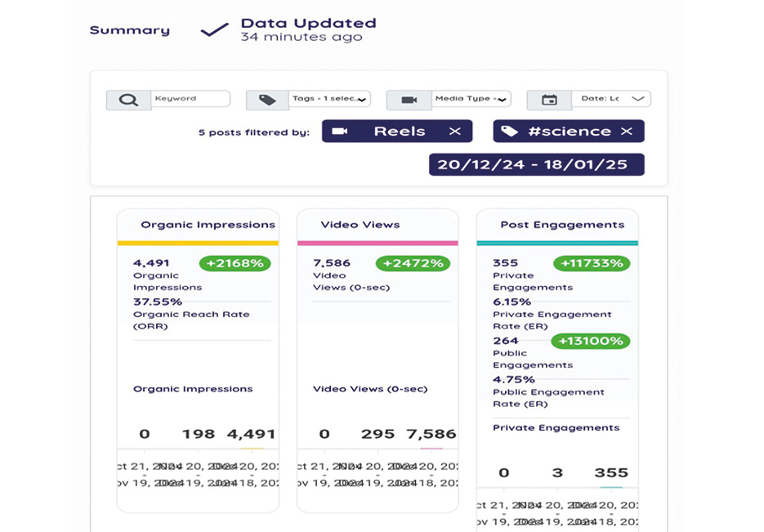Click the Video Views (0-sec) chart heading
This screenshot has width=764, height=532.
[x=370, y=389]
